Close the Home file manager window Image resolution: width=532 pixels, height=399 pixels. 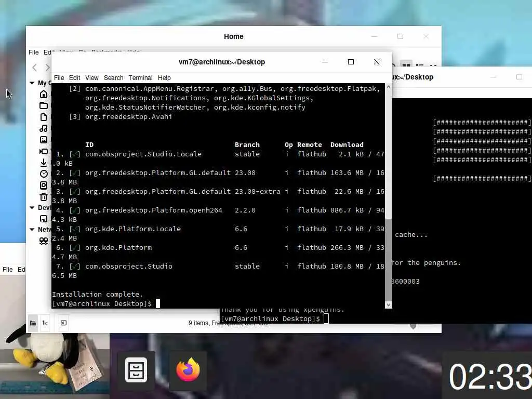[426, 36]
